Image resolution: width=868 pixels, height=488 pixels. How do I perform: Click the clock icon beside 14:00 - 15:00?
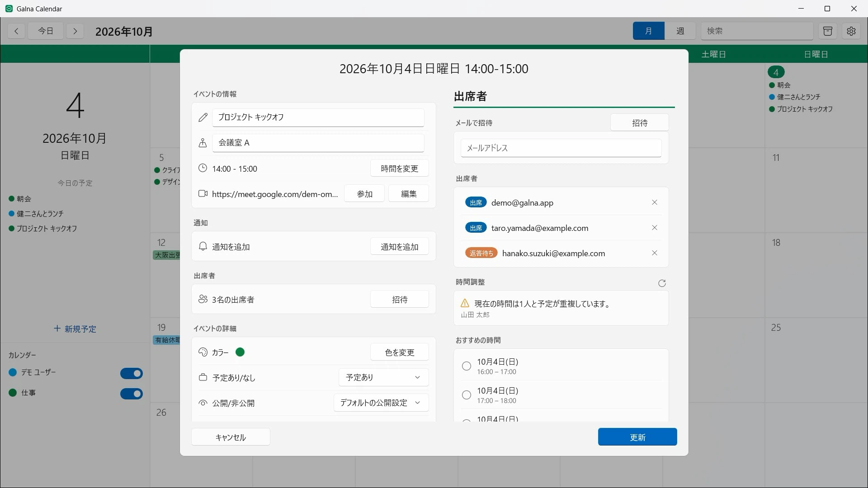203,168
